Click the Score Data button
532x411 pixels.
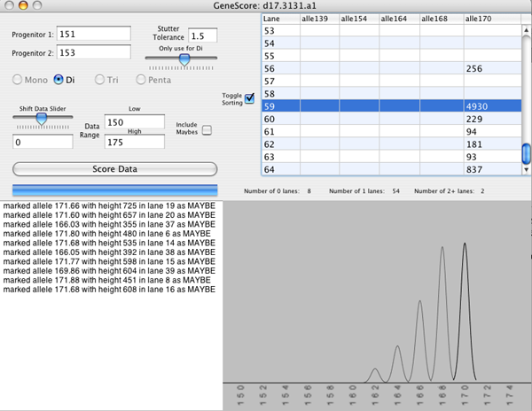[114, 169]
